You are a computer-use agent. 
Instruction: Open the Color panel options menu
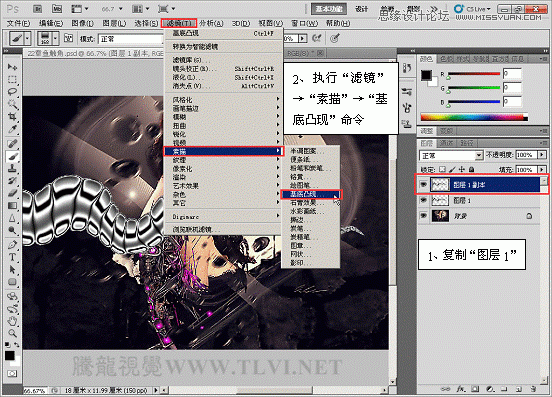pos(542,59)
